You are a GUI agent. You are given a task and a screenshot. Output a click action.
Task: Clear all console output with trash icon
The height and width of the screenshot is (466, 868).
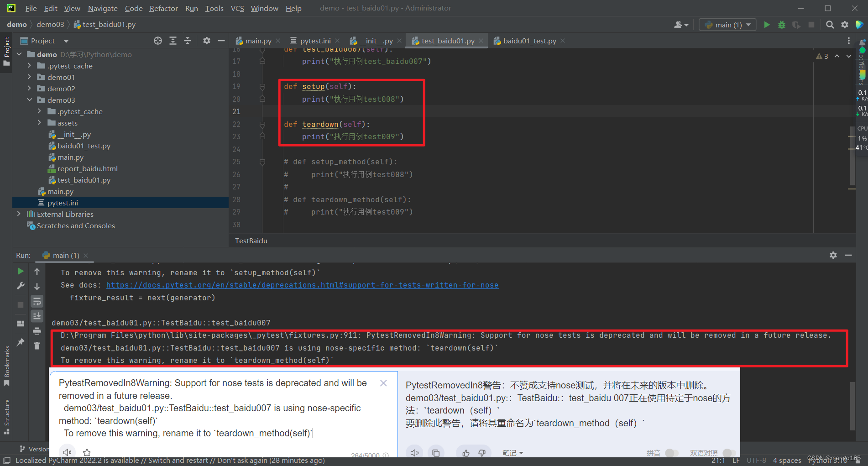point(37,346)
